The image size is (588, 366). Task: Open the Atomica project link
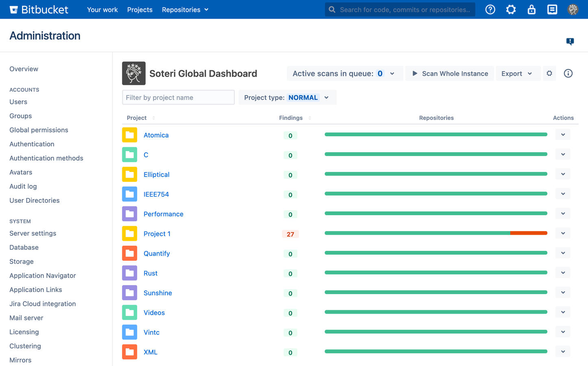pyautogui.click(x=156, y=135)
